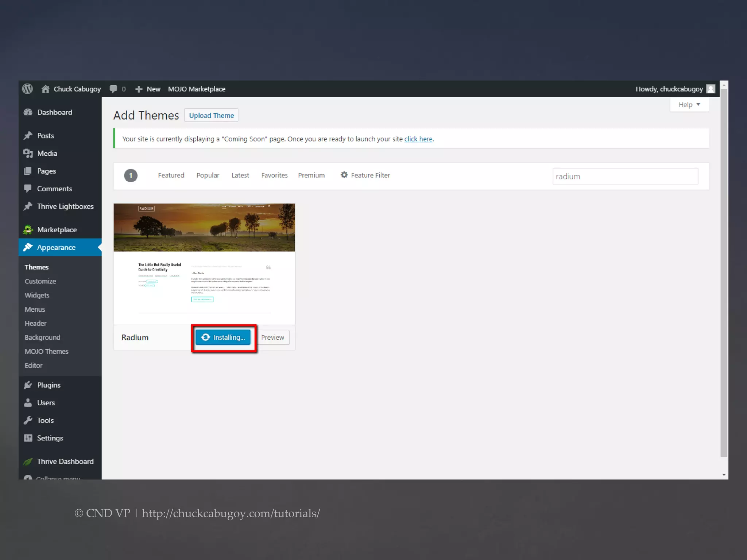747x560 pixels.
Task: Click the Feature Filter gear icon
Action: point(344,175)
